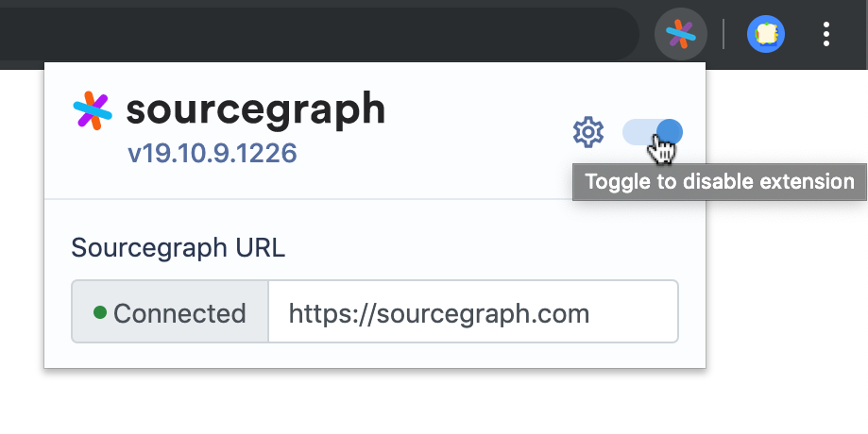Open Sourcegraph options via gear icon

(x=587, y=132)
